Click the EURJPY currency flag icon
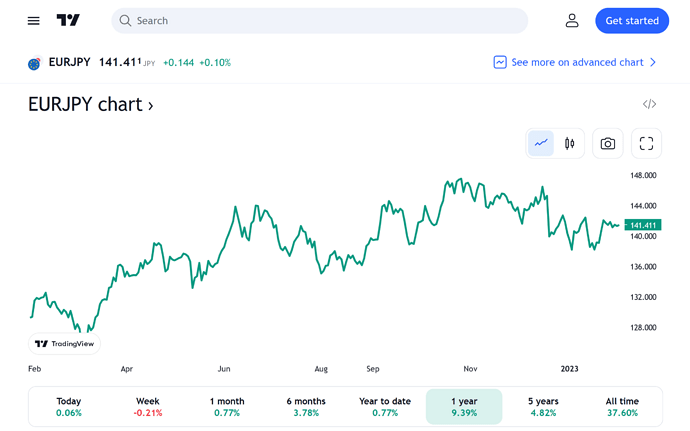 pos(34,63)
